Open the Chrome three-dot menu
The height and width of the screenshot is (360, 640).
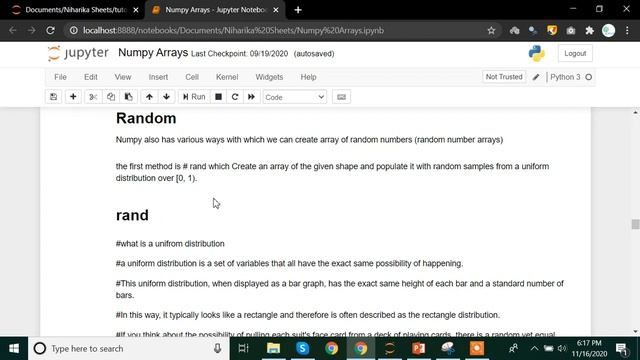click(x=627, y=30)
